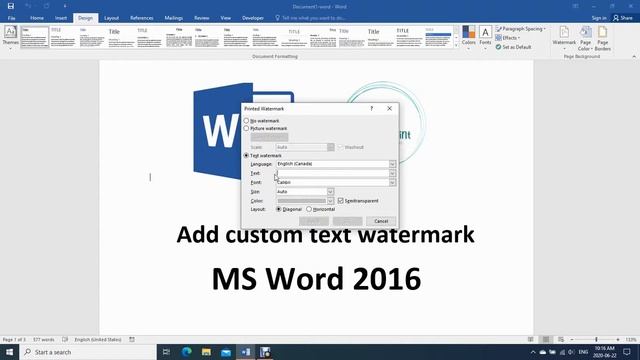Screen dimensions: 640x360
Task: Open File Explorer from the taskbar
Action: 206,352
